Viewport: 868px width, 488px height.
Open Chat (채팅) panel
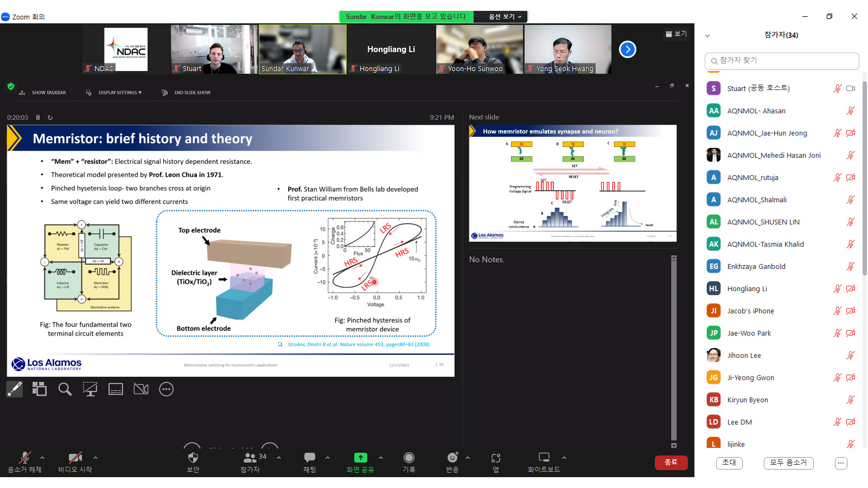point(310,462)
